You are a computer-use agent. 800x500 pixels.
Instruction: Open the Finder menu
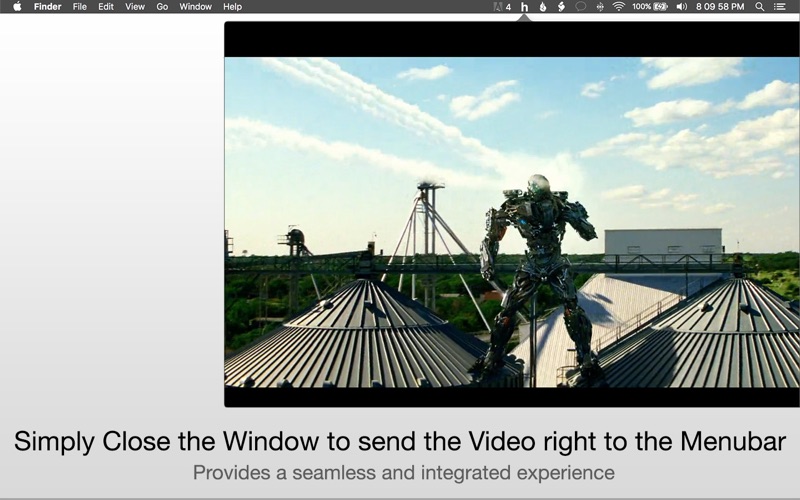(x=47, y=7)
